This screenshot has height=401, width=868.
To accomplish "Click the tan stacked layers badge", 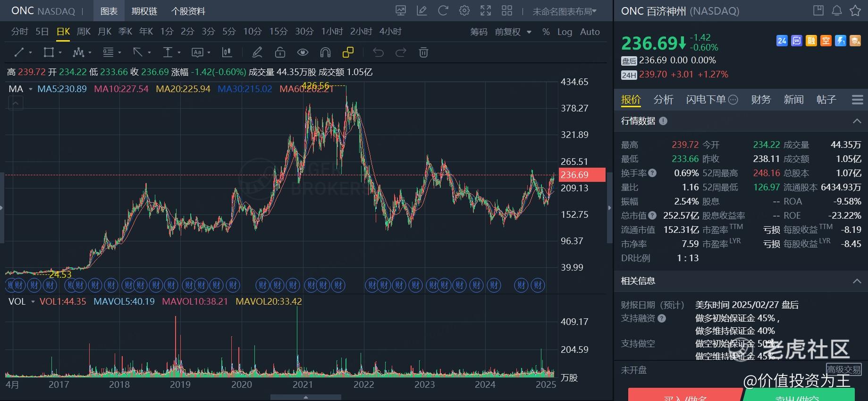I will (855, 41).
